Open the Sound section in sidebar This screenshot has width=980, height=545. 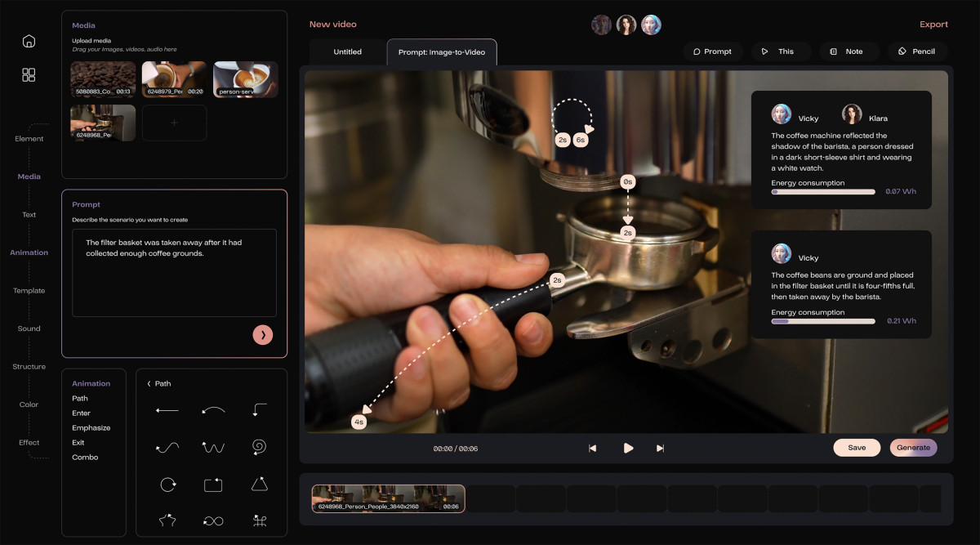click(29, 328)
